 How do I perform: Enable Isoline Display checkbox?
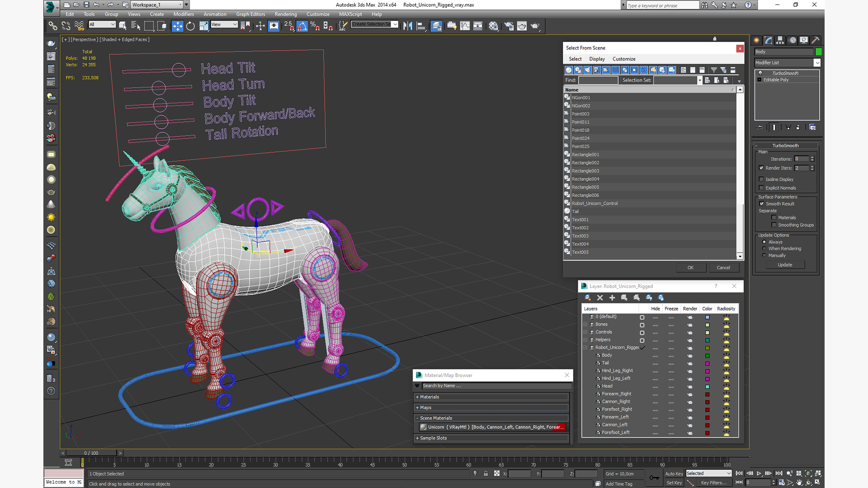point(761,179)
